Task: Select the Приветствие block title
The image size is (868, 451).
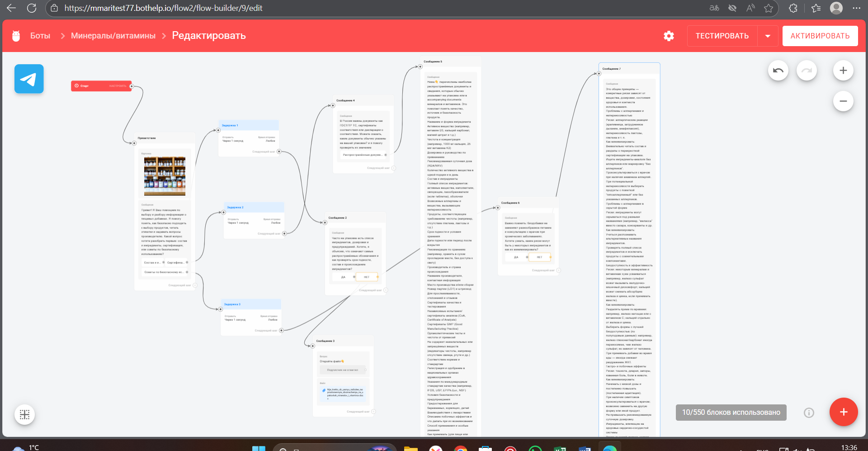Action: pos(146,138)
